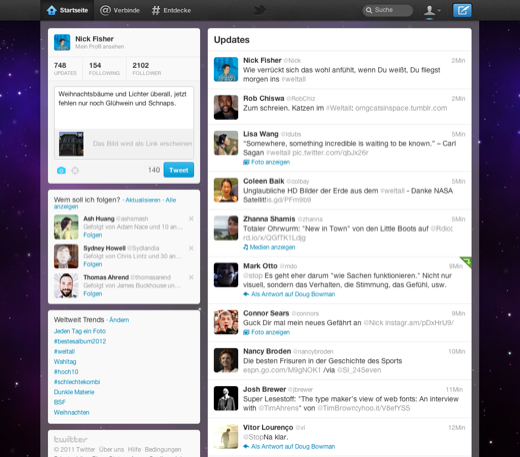This screenshot has width=520, height=457.
Task: Dismiss the Thomas Ahrend suggestion
Action: coord(191,277)
